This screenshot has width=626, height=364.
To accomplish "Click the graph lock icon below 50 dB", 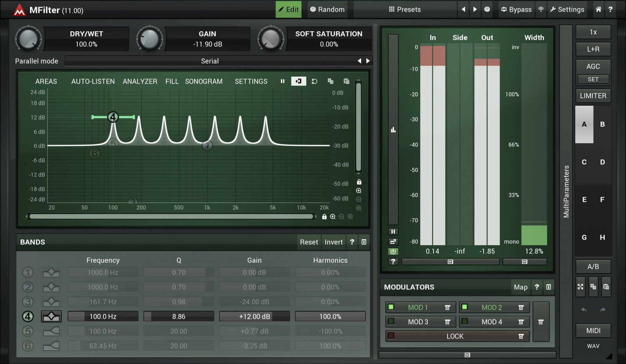I will 359,182.
